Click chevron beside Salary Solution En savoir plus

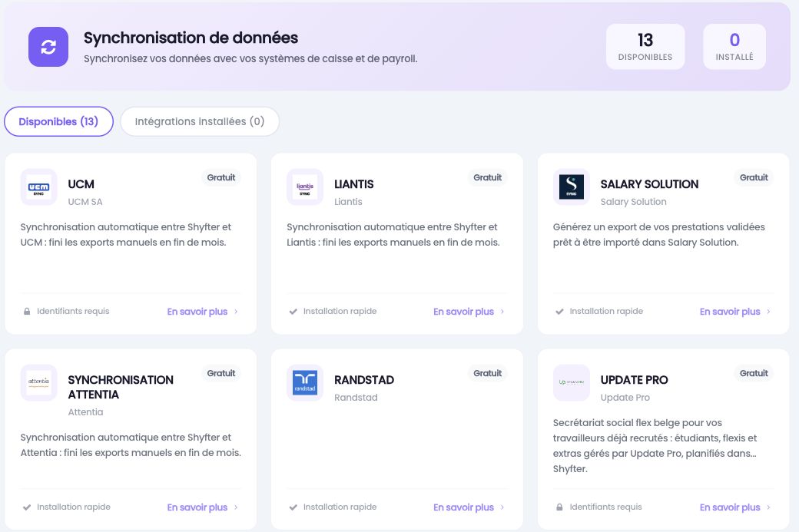coord(768,312)
